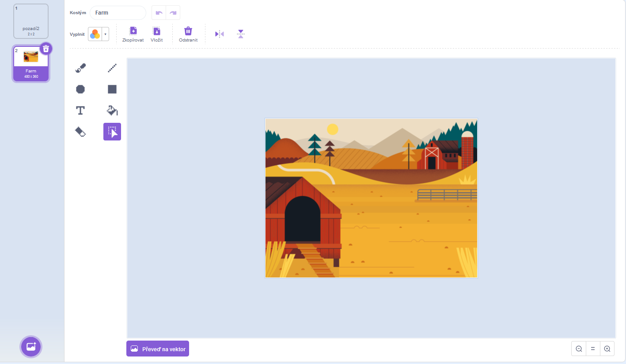Select the Brush tool
Viewport: 626px width, 364px height.
[80, 68]
